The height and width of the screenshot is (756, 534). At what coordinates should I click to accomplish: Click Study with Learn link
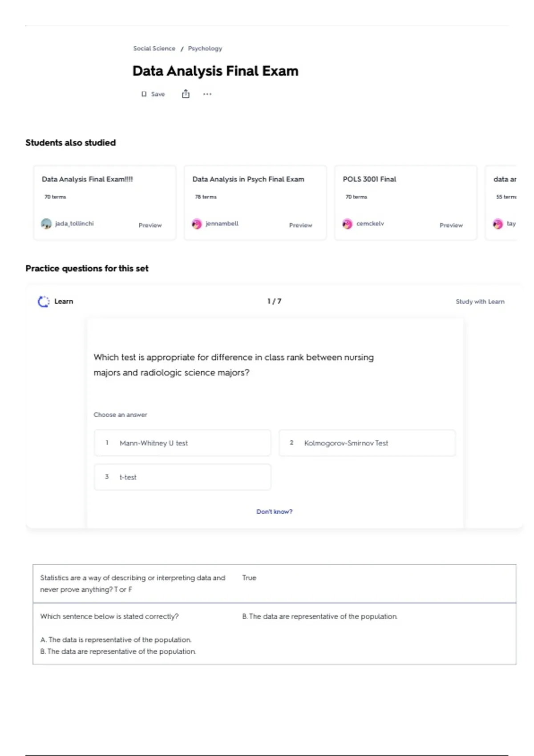point(480,302)
